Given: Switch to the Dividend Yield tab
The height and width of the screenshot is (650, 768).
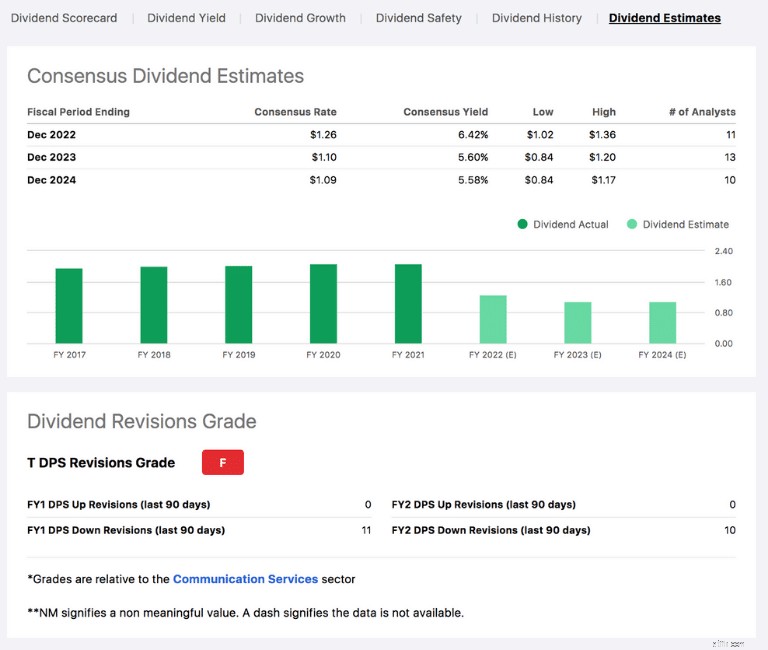Looking at the screenshot, I should point(186,18).
